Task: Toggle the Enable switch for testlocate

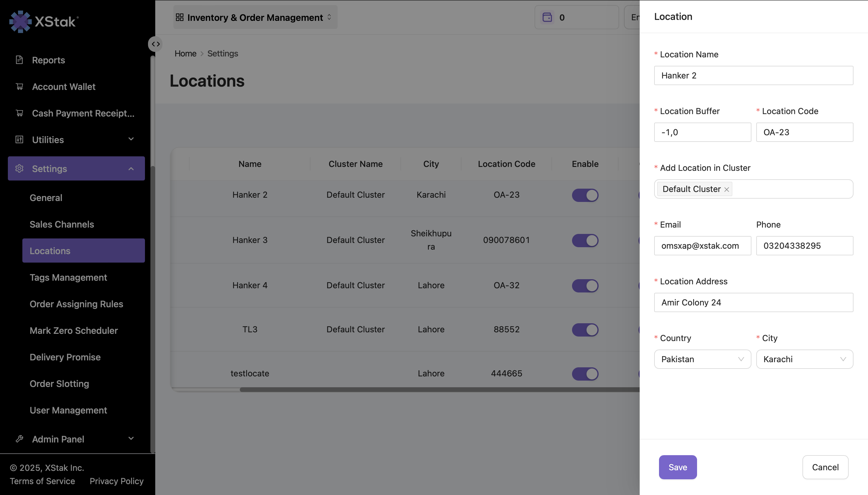Action: click(x=585, y=374)
